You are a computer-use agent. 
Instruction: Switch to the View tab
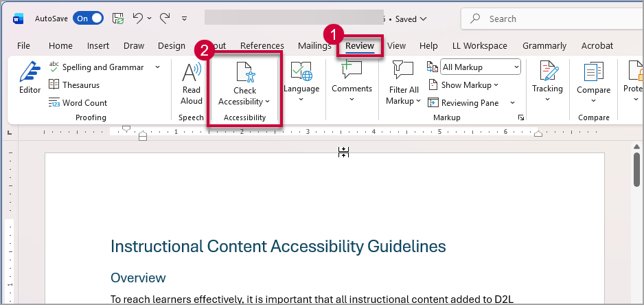[x=396, y=45]
